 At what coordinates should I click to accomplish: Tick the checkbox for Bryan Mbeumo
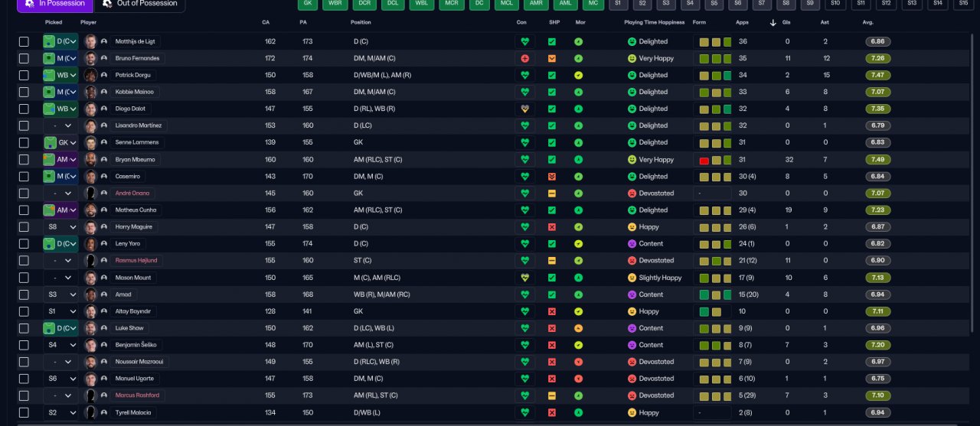tap(24, 159)
